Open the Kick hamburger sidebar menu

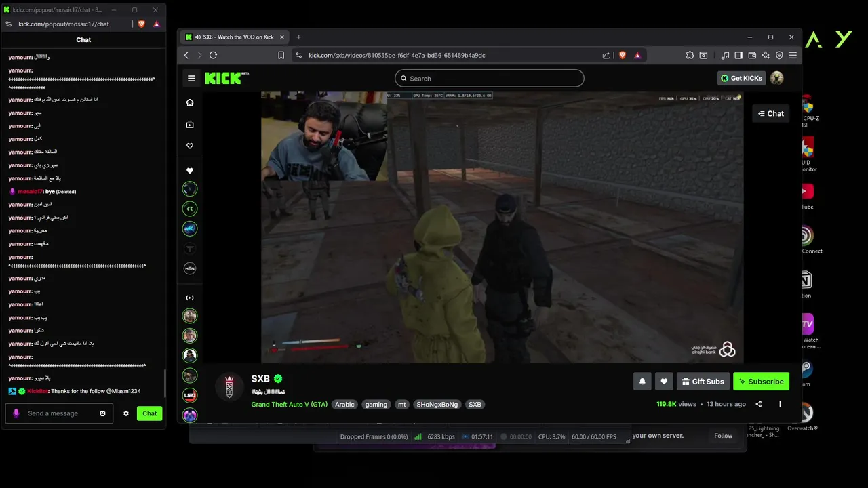coord(191,79)
